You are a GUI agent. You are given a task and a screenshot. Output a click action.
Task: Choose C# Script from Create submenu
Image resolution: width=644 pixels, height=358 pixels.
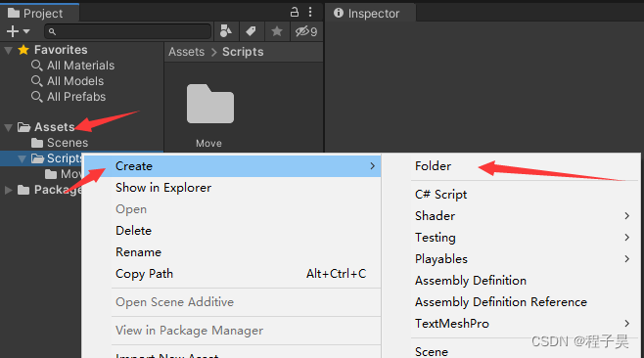[x=440, y=195]
